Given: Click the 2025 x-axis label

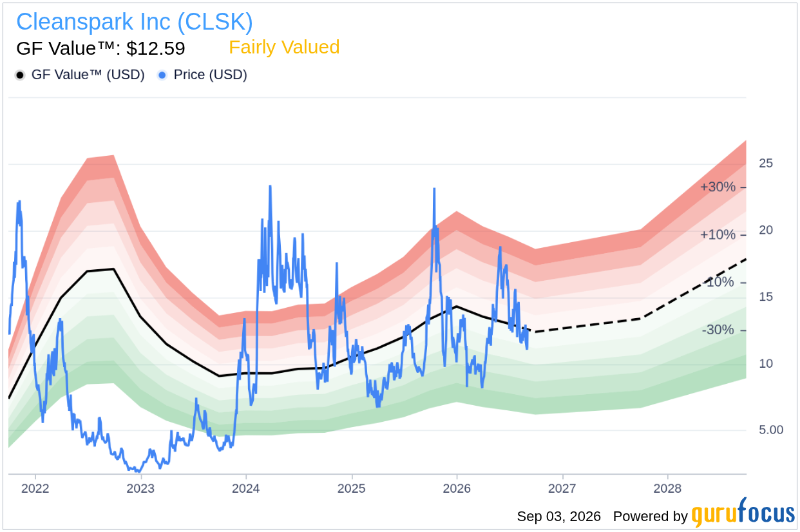Looking at the screenshot, I should tap(352, 488).
